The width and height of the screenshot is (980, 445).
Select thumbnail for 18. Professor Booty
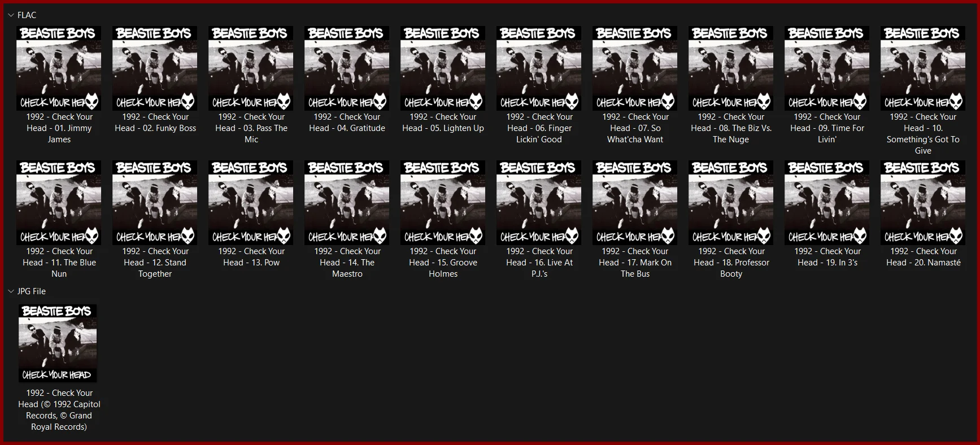[731, 202]
